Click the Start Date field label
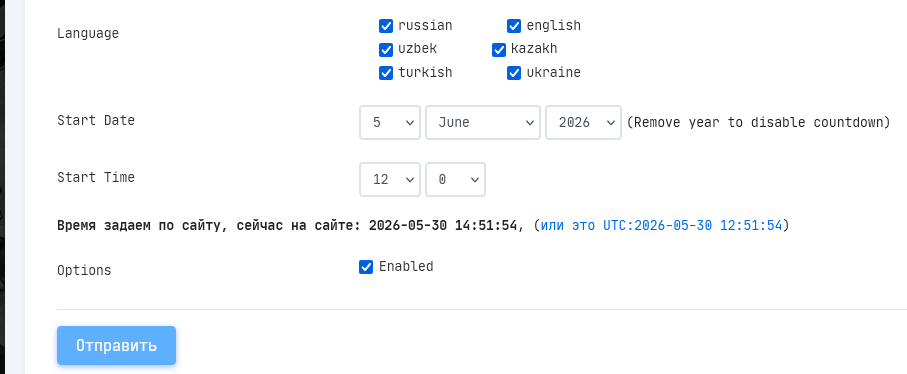The height and width of the screenshot is (374, 907). click(96, 120)
